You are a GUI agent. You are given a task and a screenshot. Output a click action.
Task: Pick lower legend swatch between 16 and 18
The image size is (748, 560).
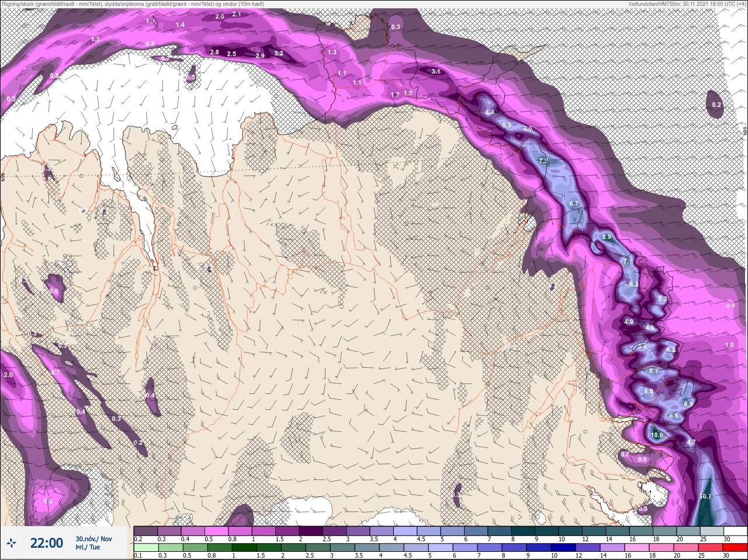click(x=638, y=547)
